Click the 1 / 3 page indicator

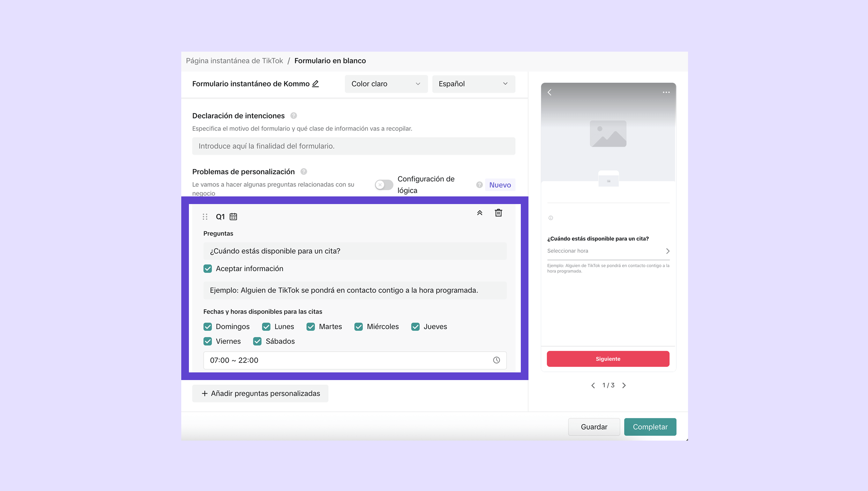click(x=609, y=385)
